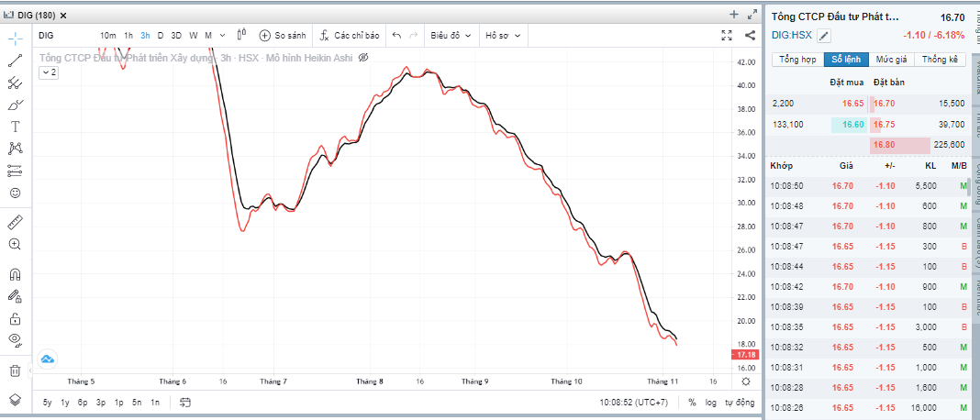Open the candlestick chart style selector
Screen dimensions: 980x420
point(242,35)
